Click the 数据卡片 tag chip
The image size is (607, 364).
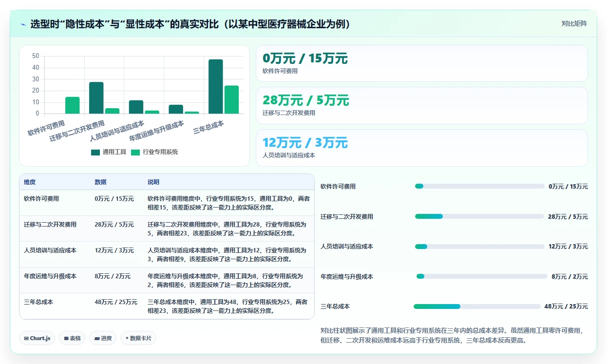(138, 338)
